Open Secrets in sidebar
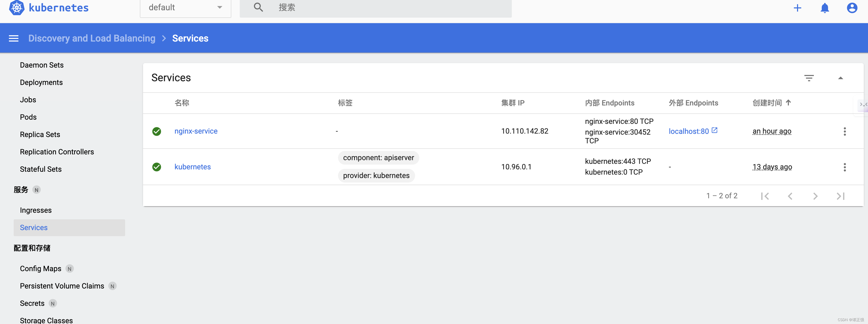The height and width of the screenshot is (324, 868). click(x=32, y=303)
